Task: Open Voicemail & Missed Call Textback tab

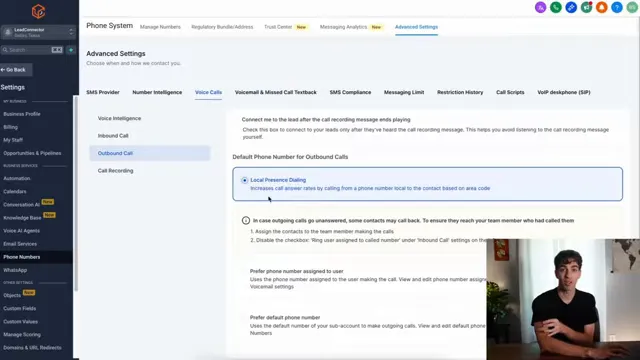Action: coord(276,92)
